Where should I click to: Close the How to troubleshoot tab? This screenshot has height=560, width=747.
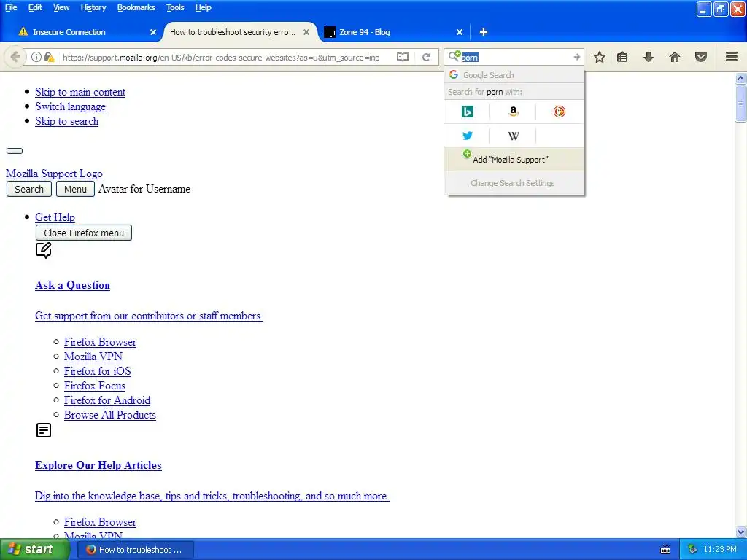tap(306, 32)
